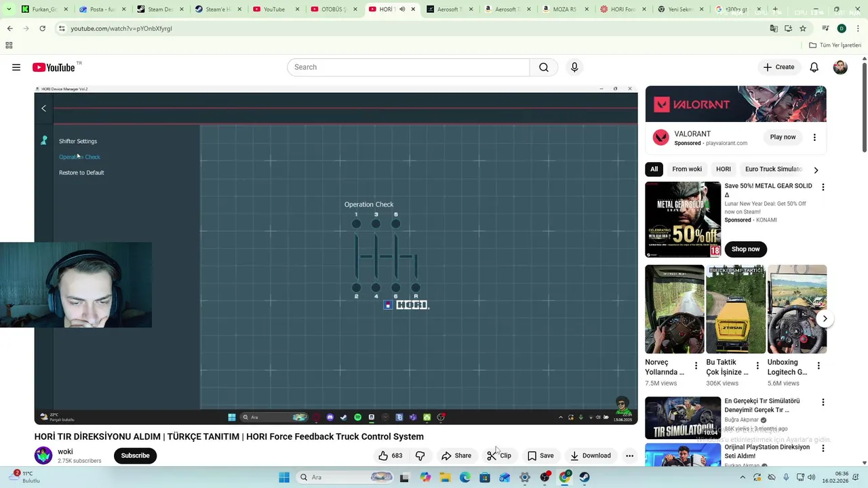Select the From woki filter chip
The height and width of the screenshot is (488, 868).
687,169
